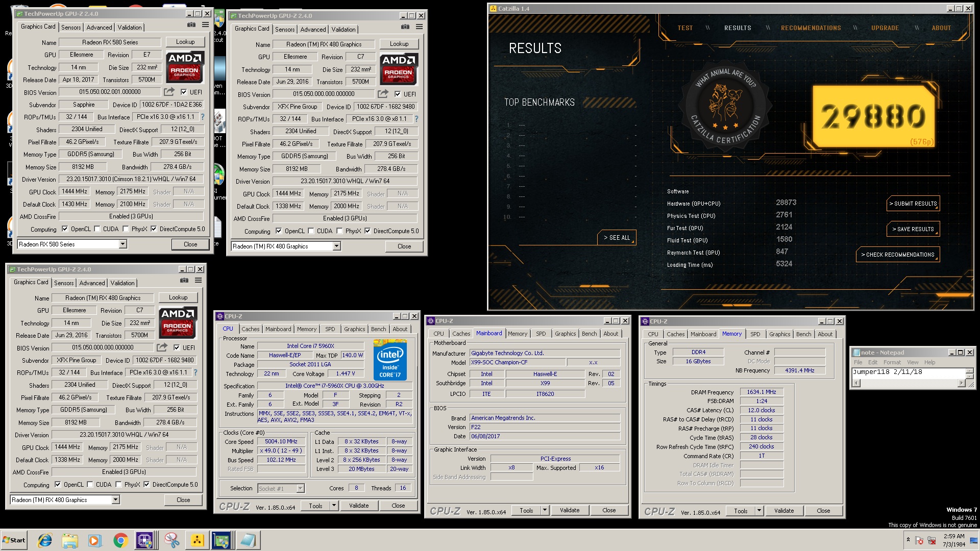Click the Bus Interface question mark in RX 580 GPU-Z
The width and height of the screenshot is (980, 551).
tap(203, 117)
